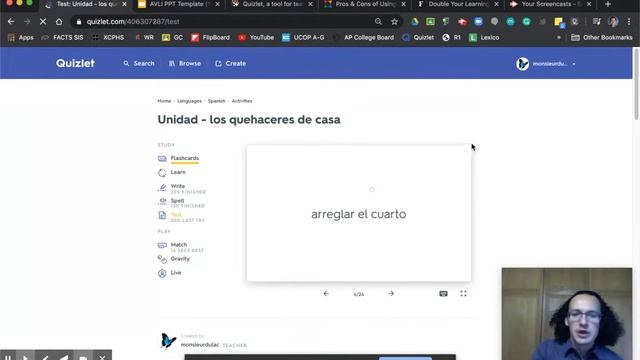Click the page vertical scrollbar

[636, 84]
